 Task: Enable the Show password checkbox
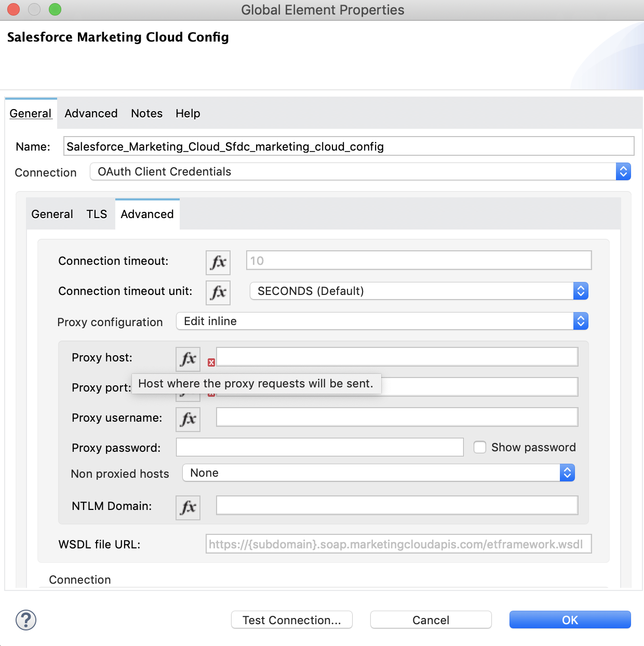(479, 447)
